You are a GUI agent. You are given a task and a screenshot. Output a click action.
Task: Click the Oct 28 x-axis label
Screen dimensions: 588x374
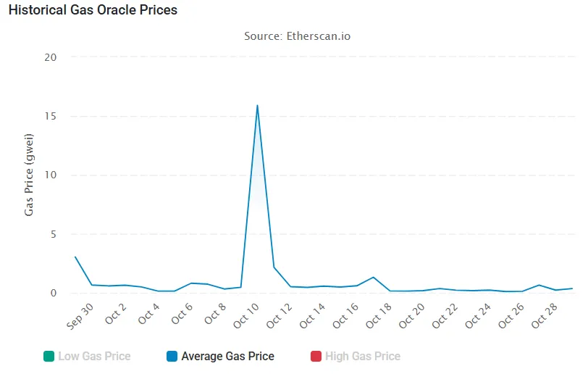[x=544, y=316]
